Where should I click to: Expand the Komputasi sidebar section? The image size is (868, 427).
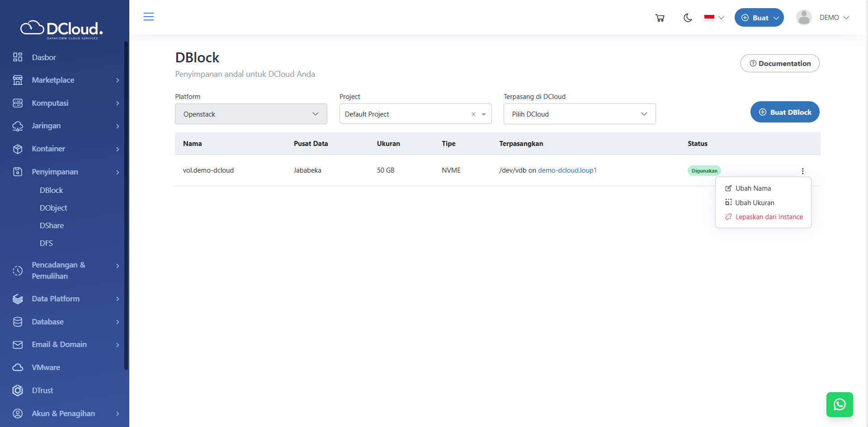66,103
